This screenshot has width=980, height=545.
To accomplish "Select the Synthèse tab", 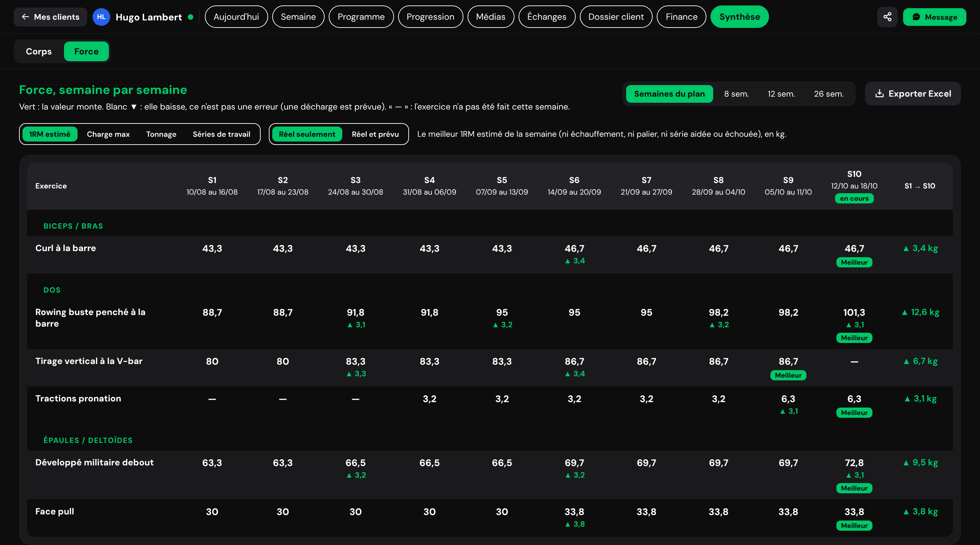I will (739, 17).
